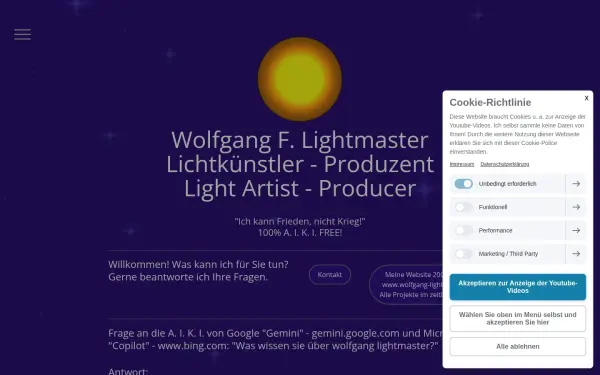Screen dimensions: 600x375
Task: Click the Wolfgang F. Lightmaster heading
Action: point(300,140)
